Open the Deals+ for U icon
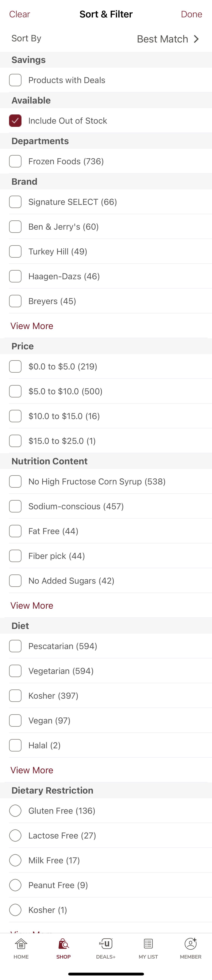Image resolution: width=212 pixels, height=980 pixels. pyautogui.click(x=106, y=944)
